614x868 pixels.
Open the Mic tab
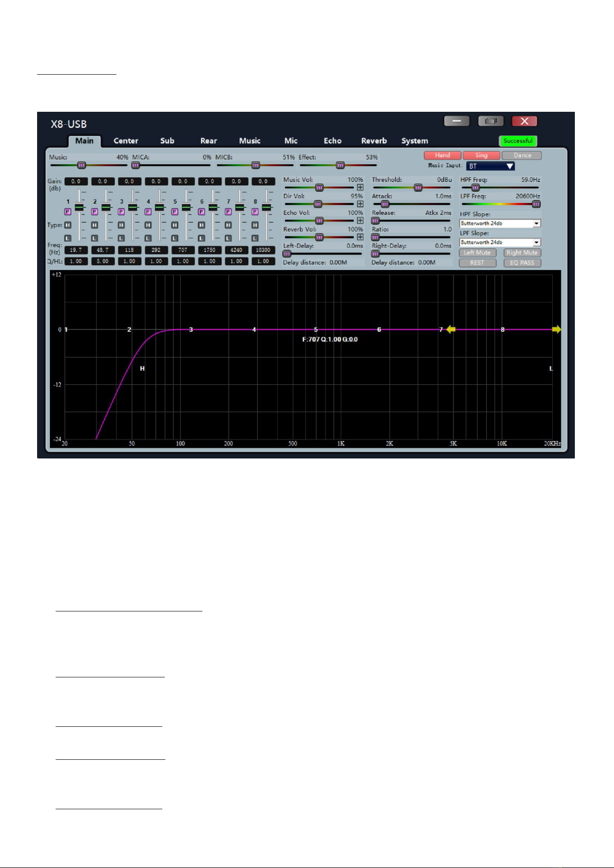coord(291,141)
